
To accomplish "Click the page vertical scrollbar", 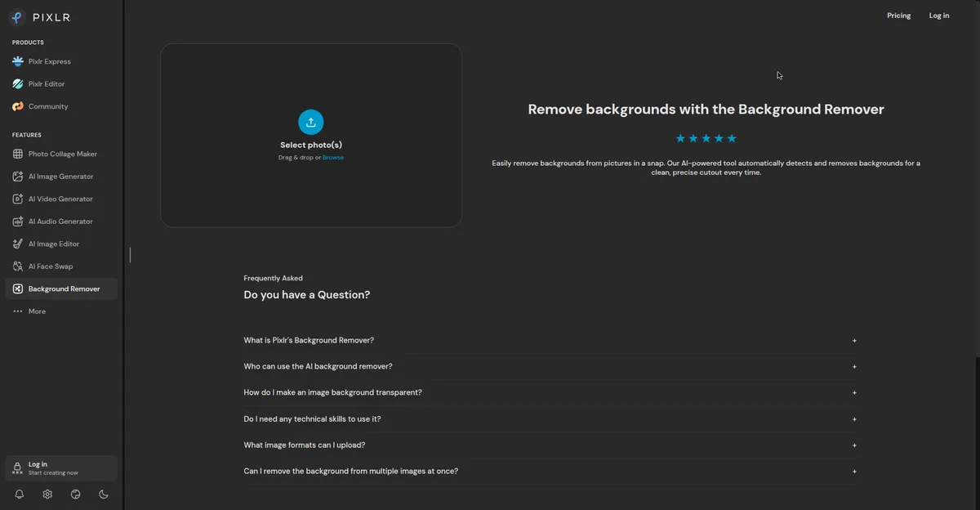I will point(977,180).
